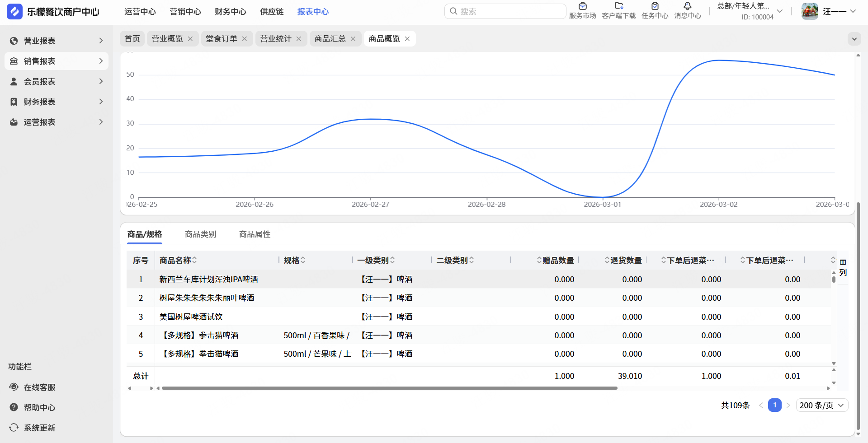Expand the tab list dropdown arrow
This screenshot has height=443, width=868.
coord(854,39)
